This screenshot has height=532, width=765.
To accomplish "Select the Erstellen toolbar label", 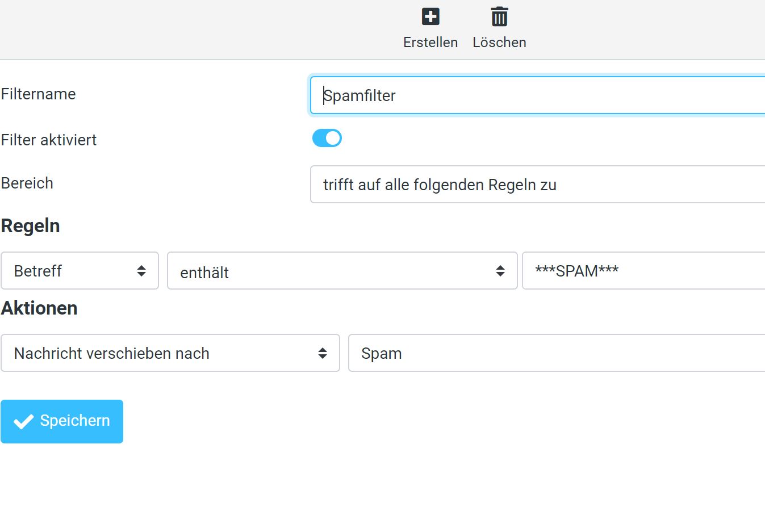I will pos(430,43).
